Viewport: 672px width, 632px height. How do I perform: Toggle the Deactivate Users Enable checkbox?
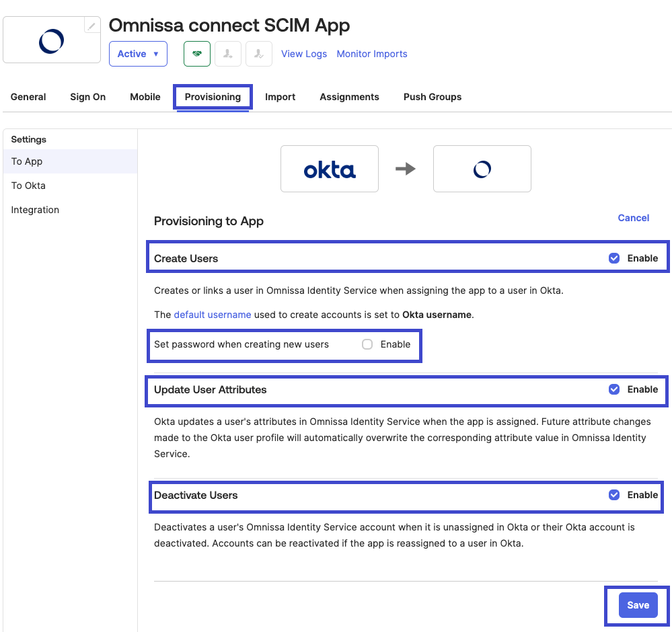614,495
